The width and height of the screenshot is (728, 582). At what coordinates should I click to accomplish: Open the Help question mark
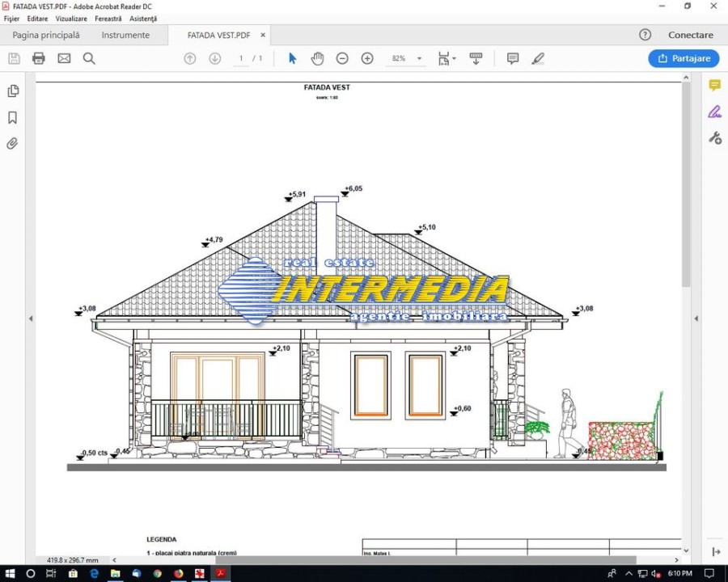pos(645,35)
